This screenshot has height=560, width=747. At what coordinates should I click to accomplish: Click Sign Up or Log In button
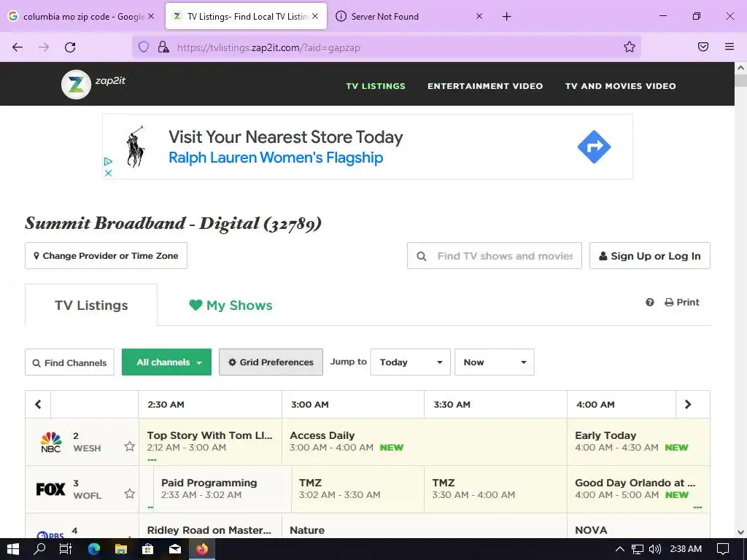650,256
